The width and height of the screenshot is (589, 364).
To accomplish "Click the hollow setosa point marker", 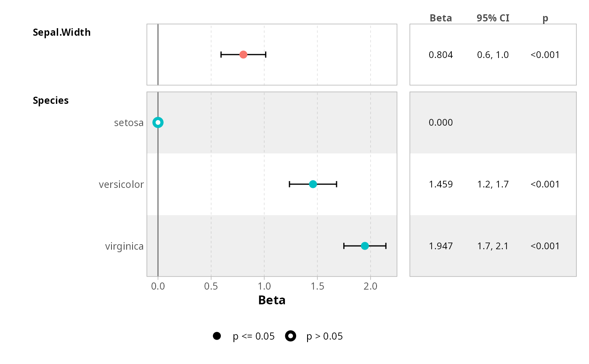I will click(x=158, y=123).
